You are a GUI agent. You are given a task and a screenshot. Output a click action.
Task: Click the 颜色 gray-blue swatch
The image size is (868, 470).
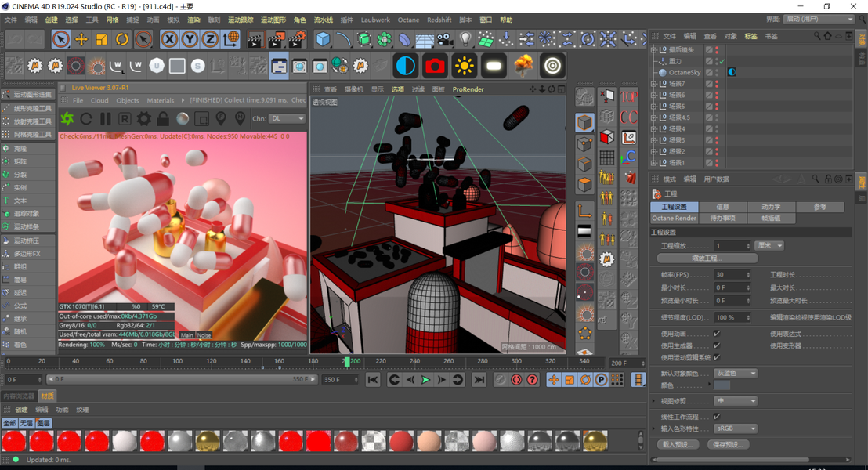click(722, 385)
